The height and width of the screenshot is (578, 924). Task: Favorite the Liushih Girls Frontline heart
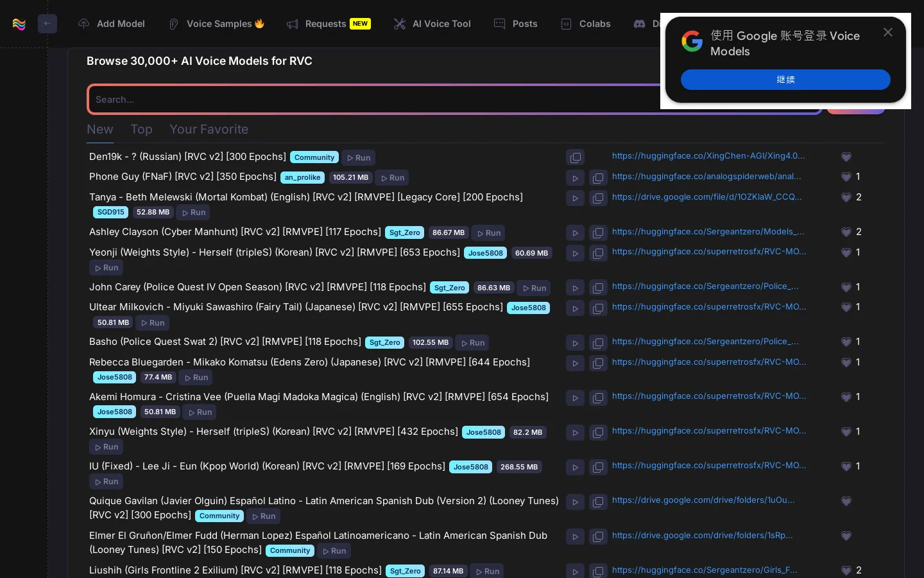point(846,570)
